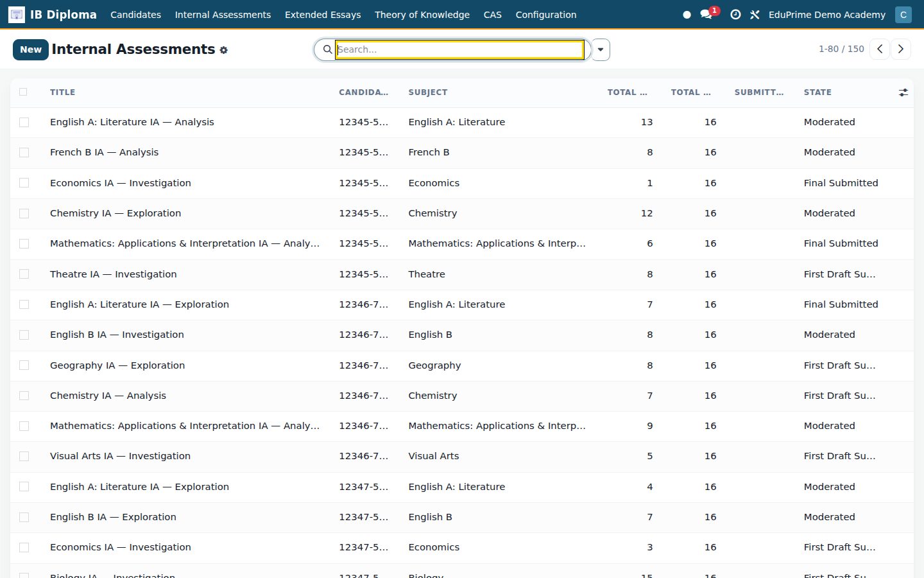The height and width of the screenshot is (578, 924).
Task: Open English A: Literature IA — Analysis title
Action: pos(132,122)
